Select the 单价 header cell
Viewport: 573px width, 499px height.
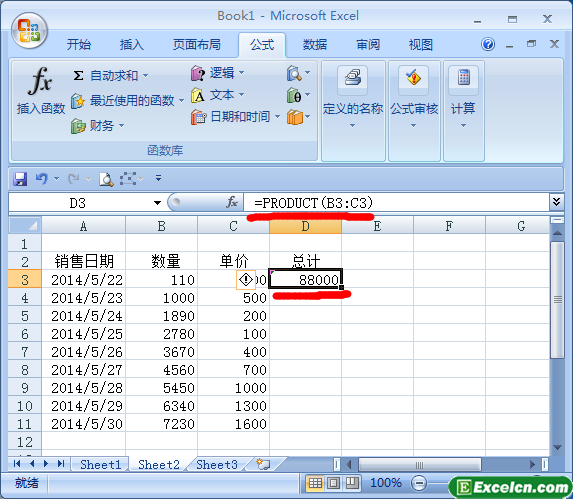234,261
